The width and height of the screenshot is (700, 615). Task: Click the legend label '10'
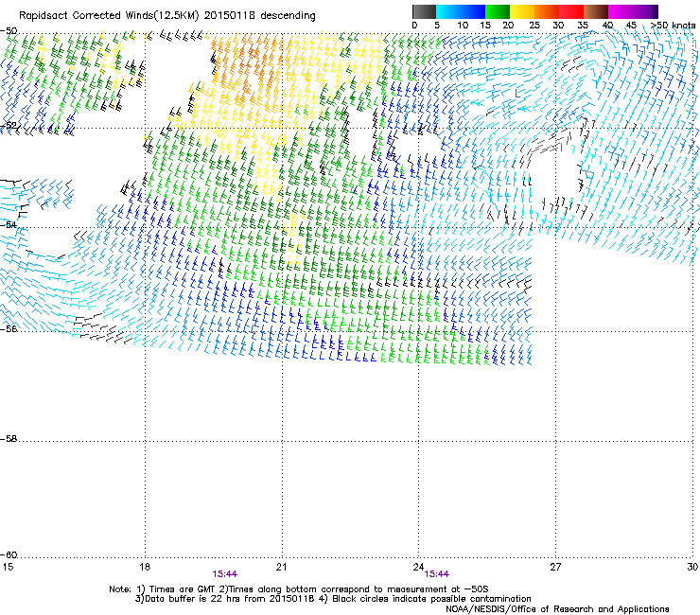(x=463, y=26)
